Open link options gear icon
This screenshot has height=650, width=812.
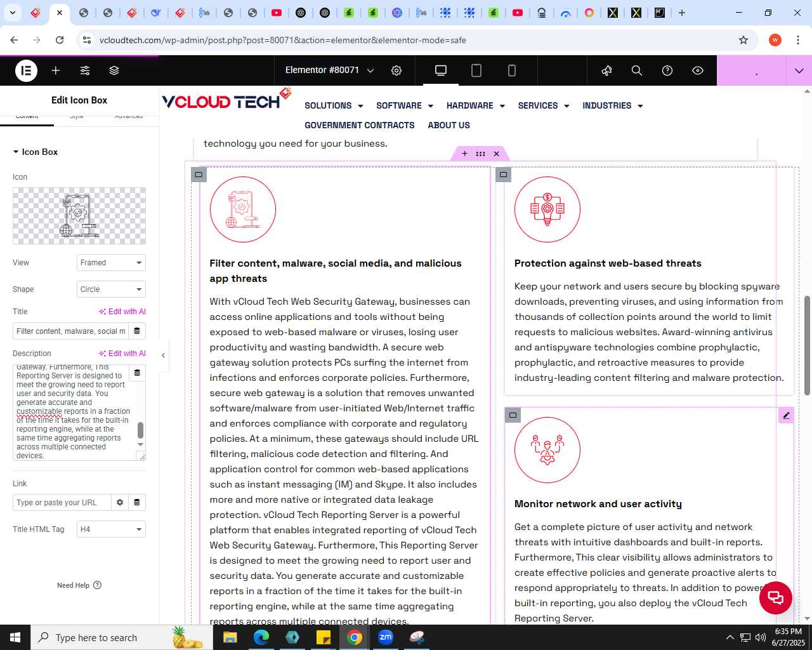click(x=120, y=503)
